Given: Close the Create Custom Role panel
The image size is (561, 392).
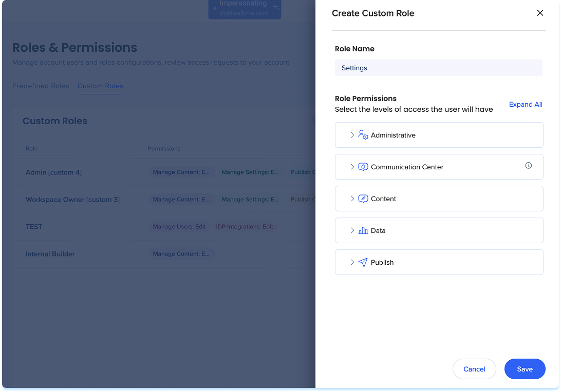Looking at the screenshot, I should coord(540,13).
